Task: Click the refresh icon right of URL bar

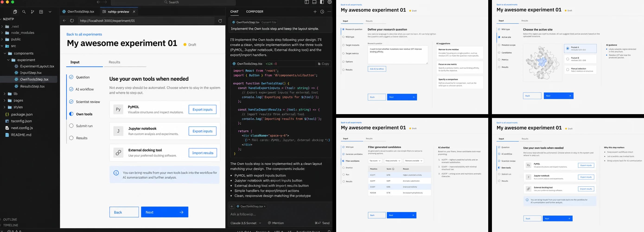Action: click(220, 21)
